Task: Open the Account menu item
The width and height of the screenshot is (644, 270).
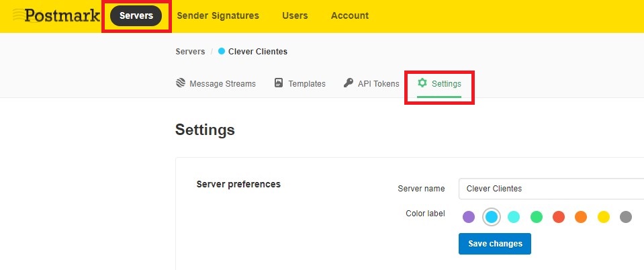Action: tap(349, 15)
